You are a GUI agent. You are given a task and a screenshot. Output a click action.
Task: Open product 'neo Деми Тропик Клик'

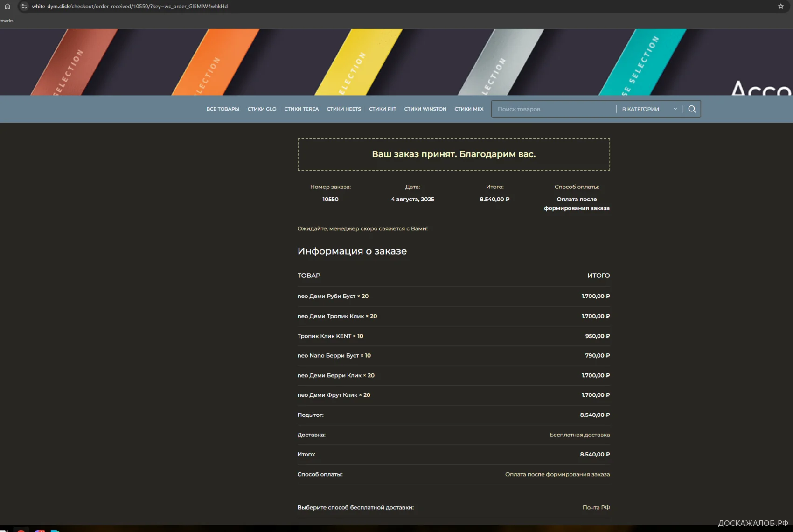coord(330,316)
